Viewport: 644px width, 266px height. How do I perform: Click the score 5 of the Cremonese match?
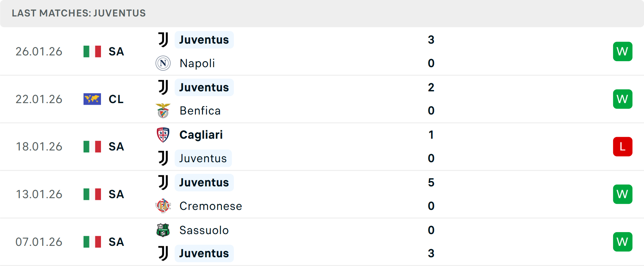(432, 182)
